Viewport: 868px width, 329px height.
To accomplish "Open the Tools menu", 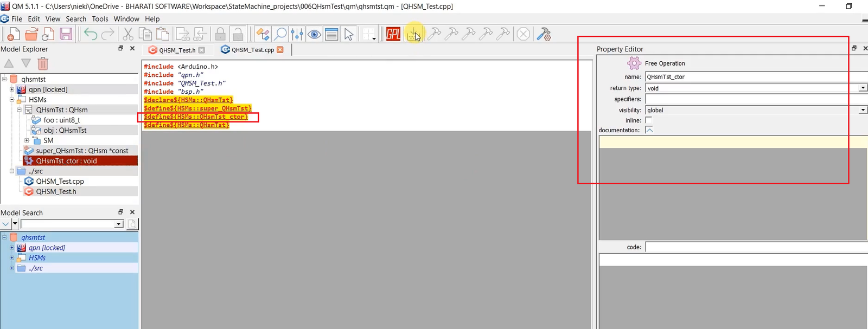I will pyautogui.click(x=100, y=19).
